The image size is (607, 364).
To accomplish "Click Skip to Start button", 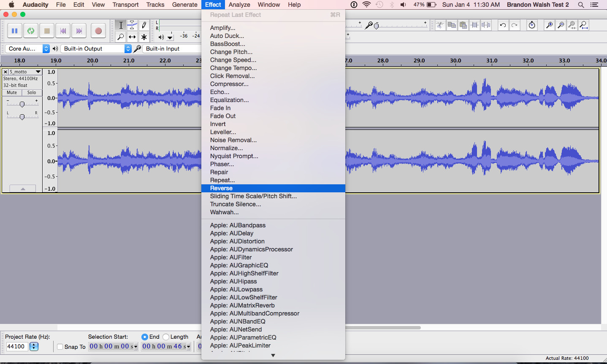I will 63,31.
